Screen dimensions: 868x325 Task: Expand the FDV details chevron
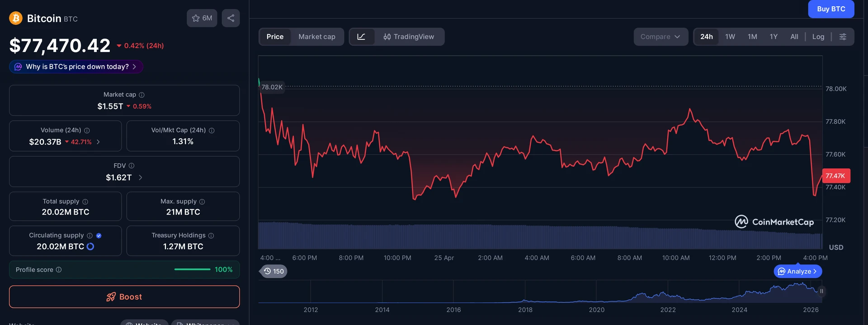click(141, 177)
